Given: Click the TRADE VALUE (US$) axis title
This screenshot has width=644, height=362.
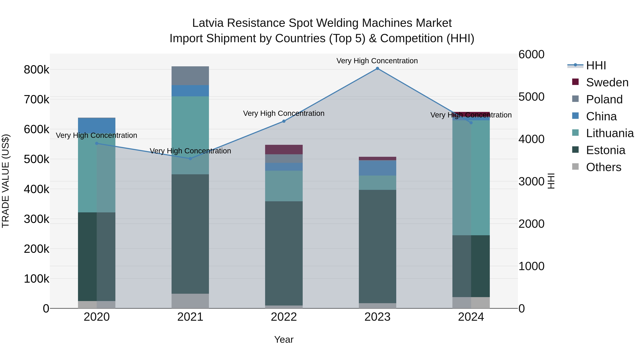Looking at the screenshot, I should coord(6,181).
